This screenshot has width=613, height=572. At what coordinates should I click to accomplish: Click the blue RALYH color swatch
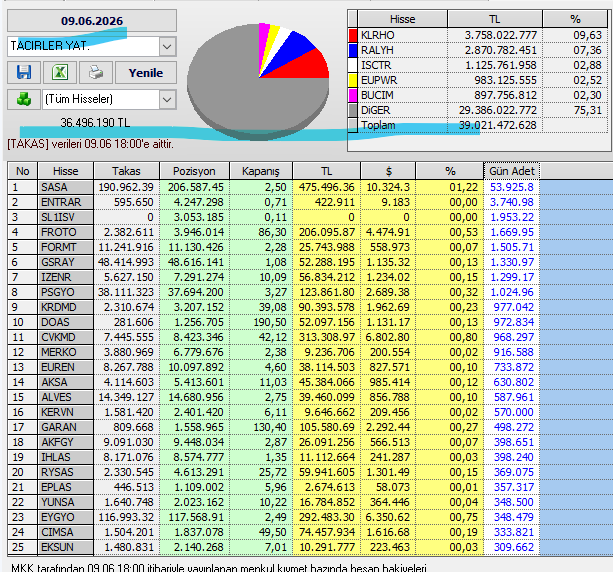(x=353, y=50)
